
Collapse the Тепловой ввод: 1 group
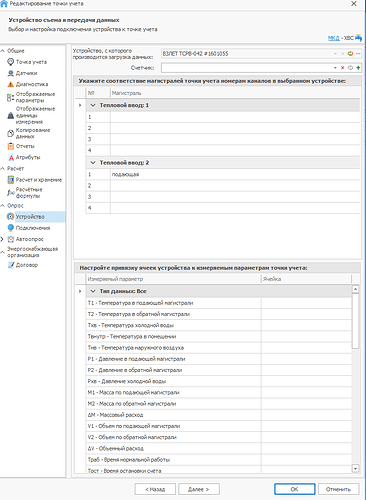93,105
